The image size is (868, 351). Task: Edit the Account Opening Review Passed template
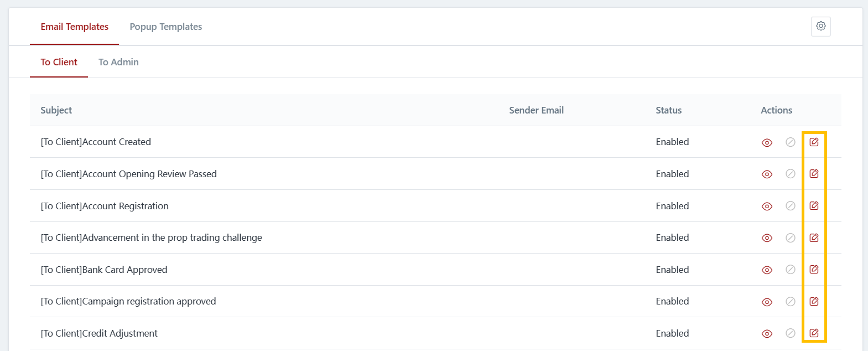[814, 174]
